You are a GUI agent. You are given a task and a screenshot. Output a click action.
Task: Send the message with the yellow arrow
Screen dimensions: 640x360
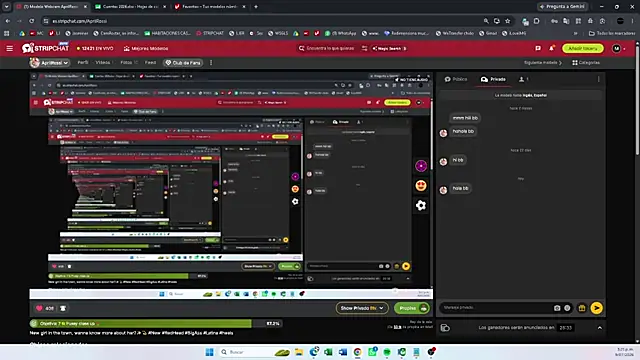pos(596,308)
